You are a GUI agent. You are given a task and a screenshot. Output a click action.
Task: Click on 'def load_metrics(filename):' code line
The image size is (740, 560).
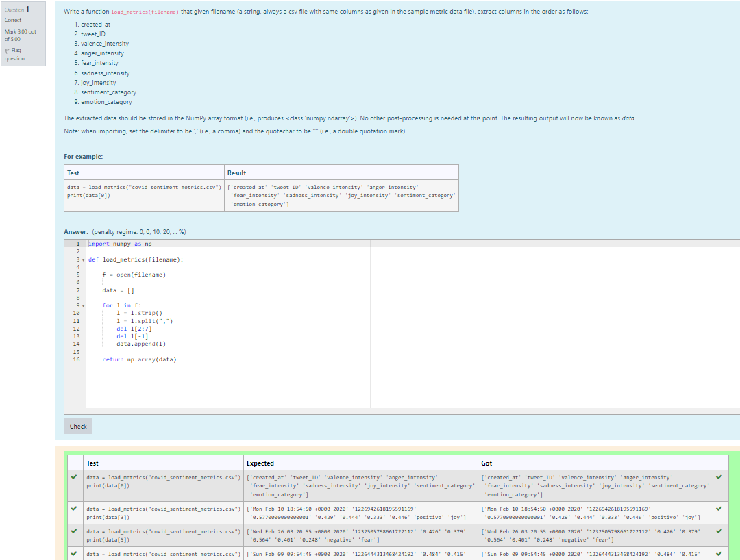coord(136,259)
